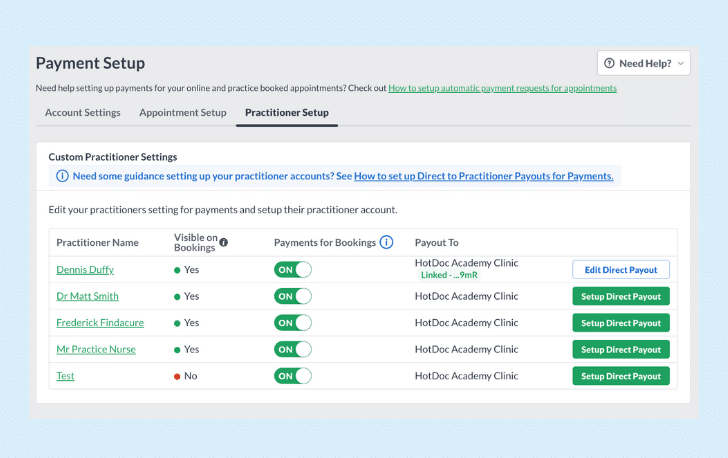
Task: Select the Practitioner Setup tab
Action: pyautogui.click(x=287, y=112)
